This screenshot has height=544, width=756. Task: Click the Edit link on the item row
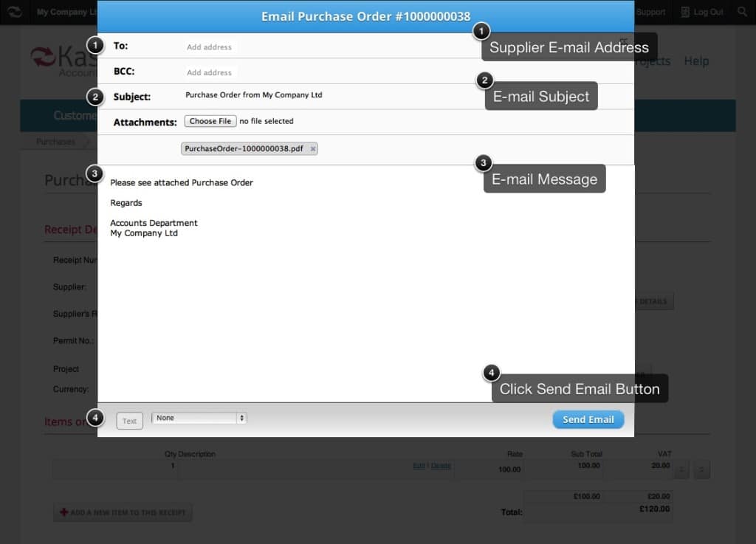pyautogui.click(x=419, y=466)
